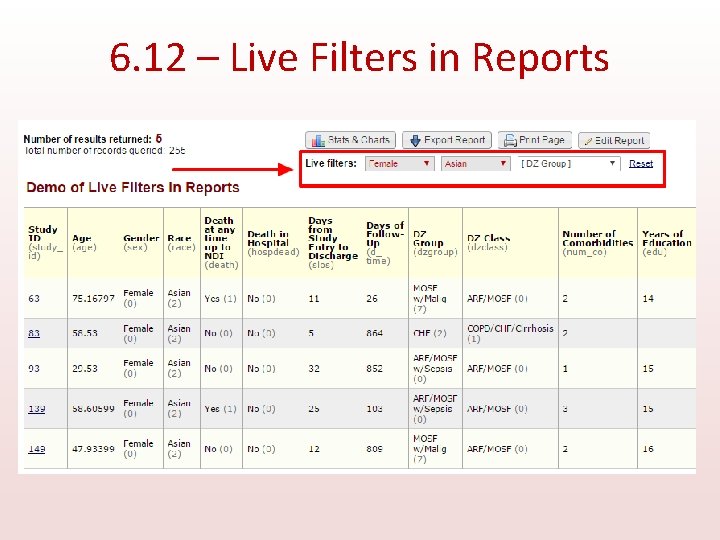Viewport: 720px width, 540px height.
Task: Open the Asian race live filter dropdown
Action: tap(475, 163)
